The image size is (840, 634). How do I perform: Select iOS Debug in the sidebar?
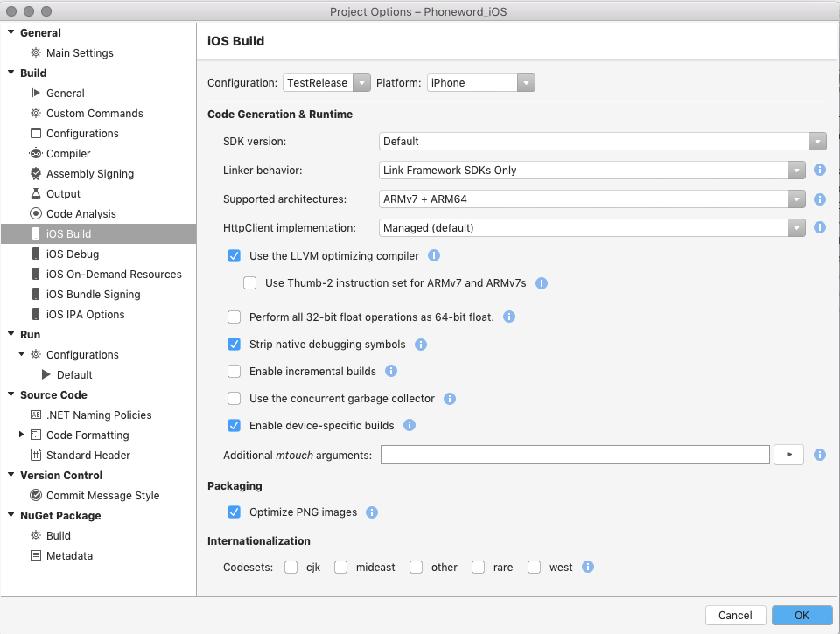pyautogui.click(x=73, y=254)
